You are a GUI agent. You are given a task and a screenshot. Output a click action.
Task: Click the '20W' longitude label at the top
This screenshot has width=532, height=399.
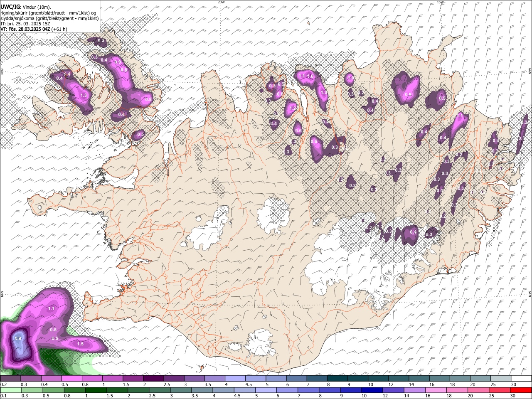pos(221,2)
